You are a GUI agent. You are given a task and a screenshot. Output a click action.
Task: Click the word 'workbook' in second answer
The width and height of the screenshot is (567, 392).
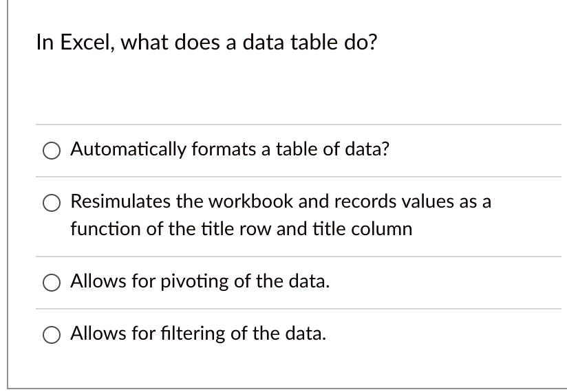pyautogui.click(x=252, y=202)
